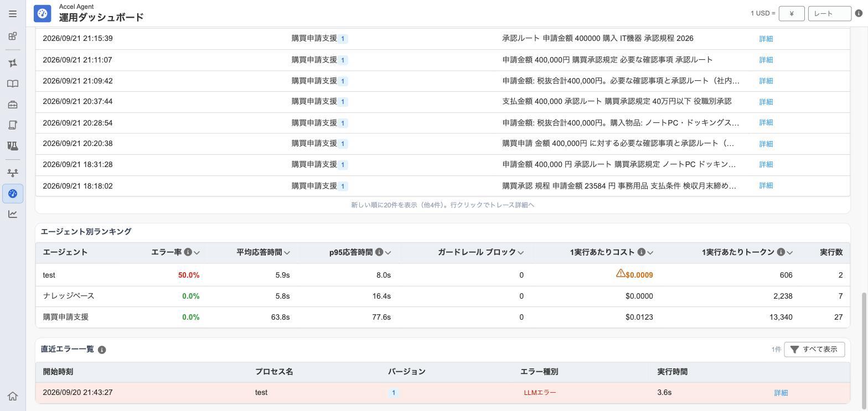This screenshot has width=868, height=411.
Task: Open the open-book knowledge icon in sidebar
Action: coord(13,84)
